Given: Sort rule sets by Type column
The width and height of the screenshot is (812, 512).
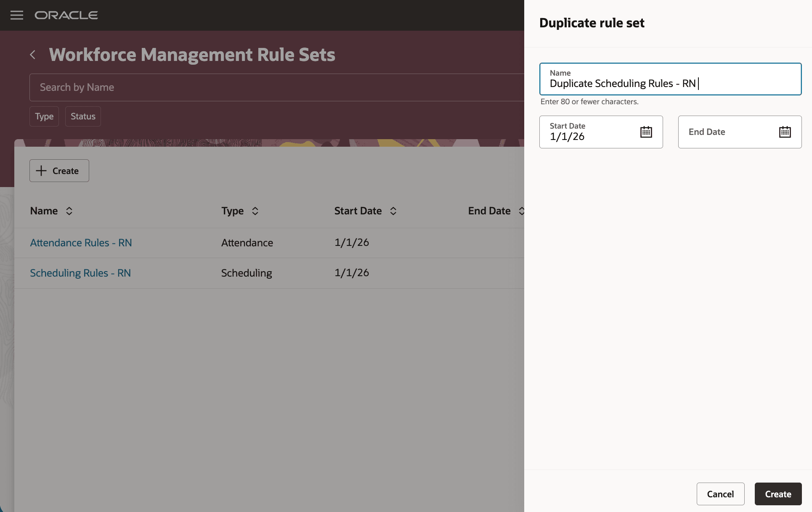Looking at the screenshot, I should (x=255, y=211).
